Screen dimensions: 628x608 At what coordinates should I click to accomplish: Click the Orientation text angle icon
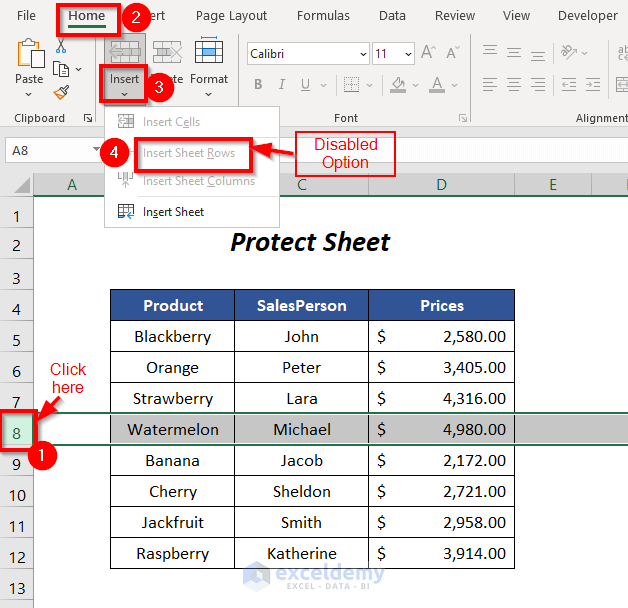coord(569,52)
